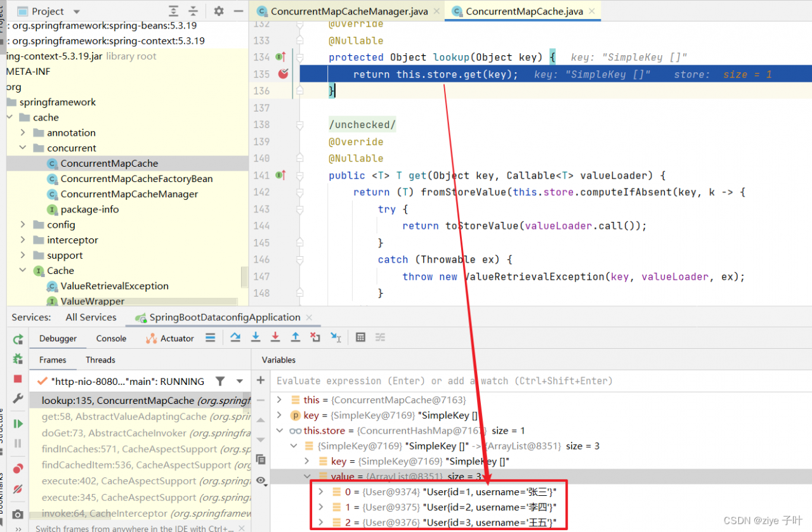This screenshot has width=812, height=532.
Task: Toggle the breakpoint on line 135
Action: coord(283,74)
